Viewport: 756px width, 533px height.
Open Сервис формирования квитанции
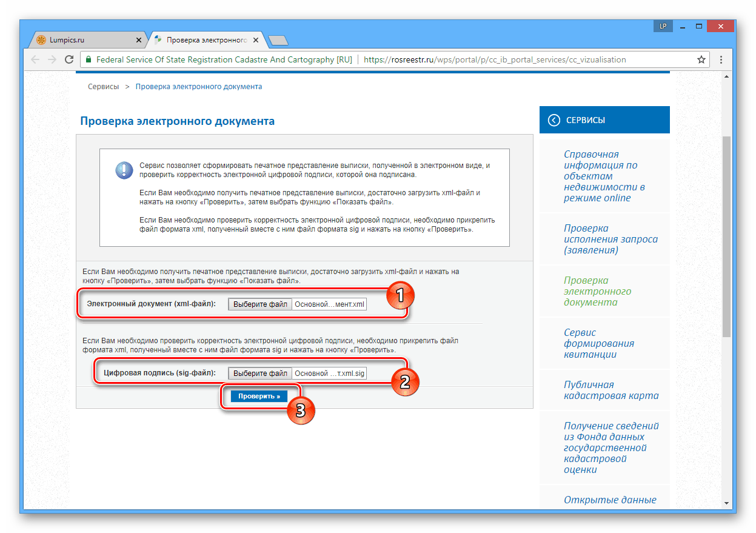tap(604, 343)
